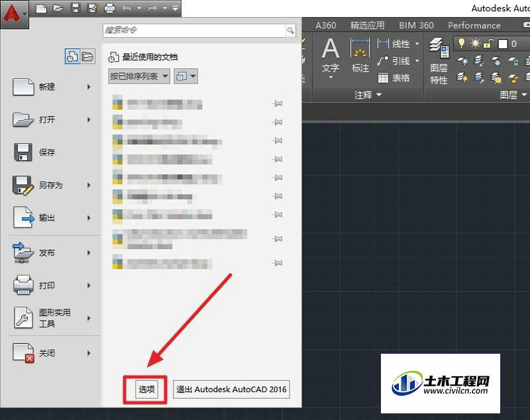Toggle layer 0 lock padlock in dropdown

(x=488, y=43)
